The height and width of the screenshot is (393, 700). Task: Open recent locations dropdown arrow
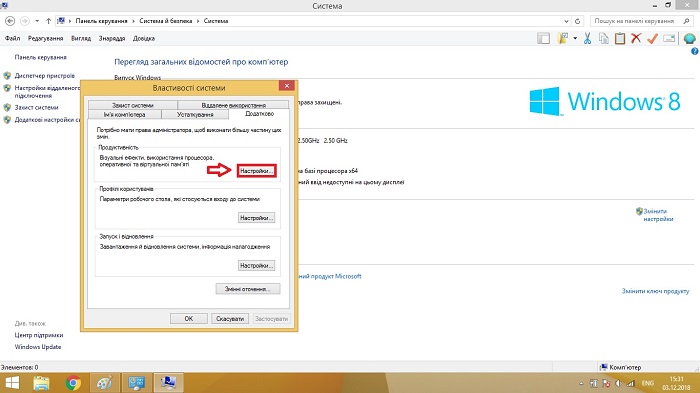(37, 21)
